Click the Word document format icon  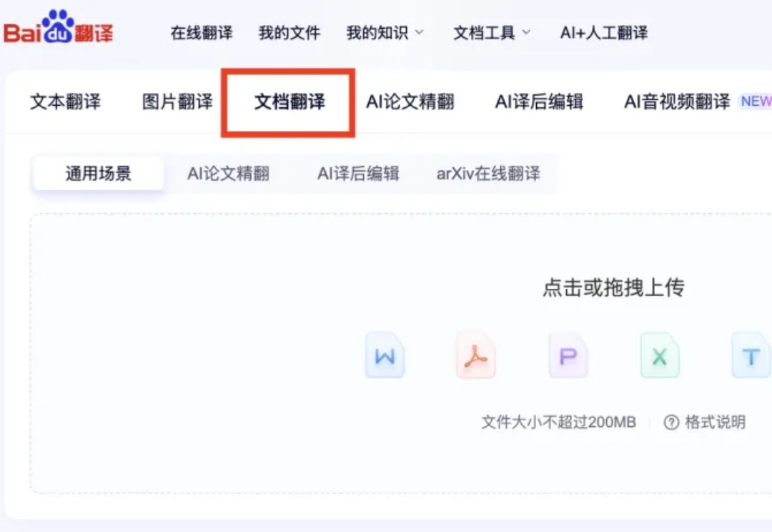[385, 356]
